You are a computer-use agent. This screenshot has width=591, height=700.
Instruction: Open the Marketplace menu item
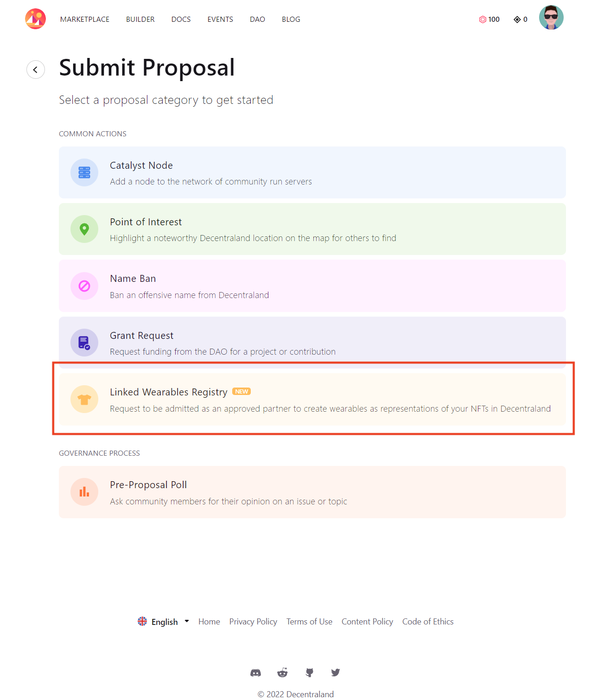[x=85, y=19]
